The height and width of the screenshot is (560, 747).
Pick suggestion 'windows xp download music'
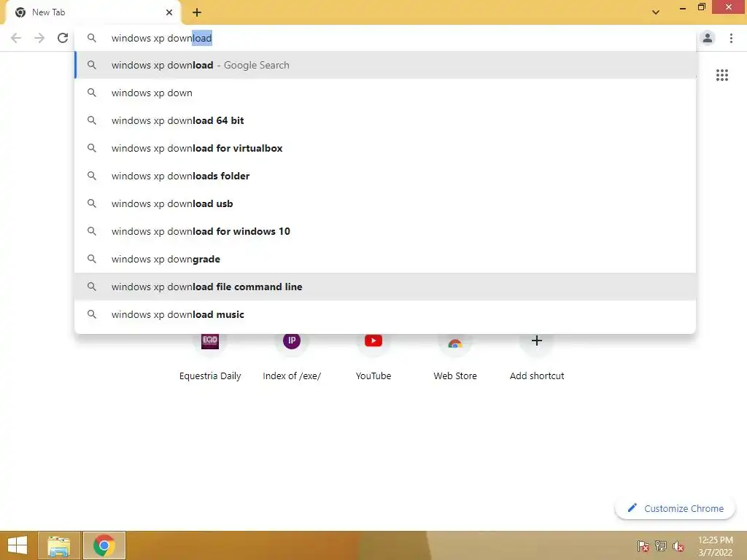[385, 314]
